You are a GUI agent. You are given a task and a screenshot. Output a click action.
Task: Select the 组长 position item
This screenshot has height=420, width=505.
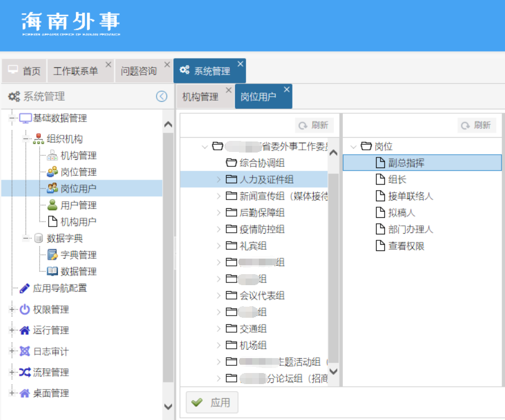(x=397, y=180)
